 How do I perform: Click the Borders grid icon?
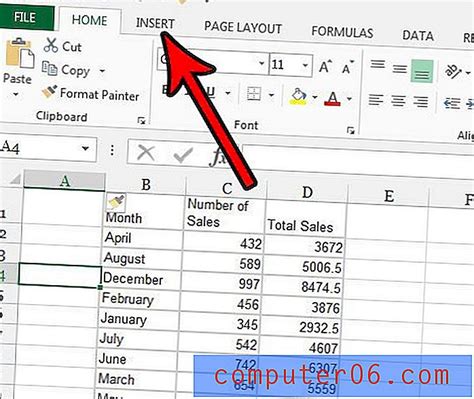[x=254, y=94]
